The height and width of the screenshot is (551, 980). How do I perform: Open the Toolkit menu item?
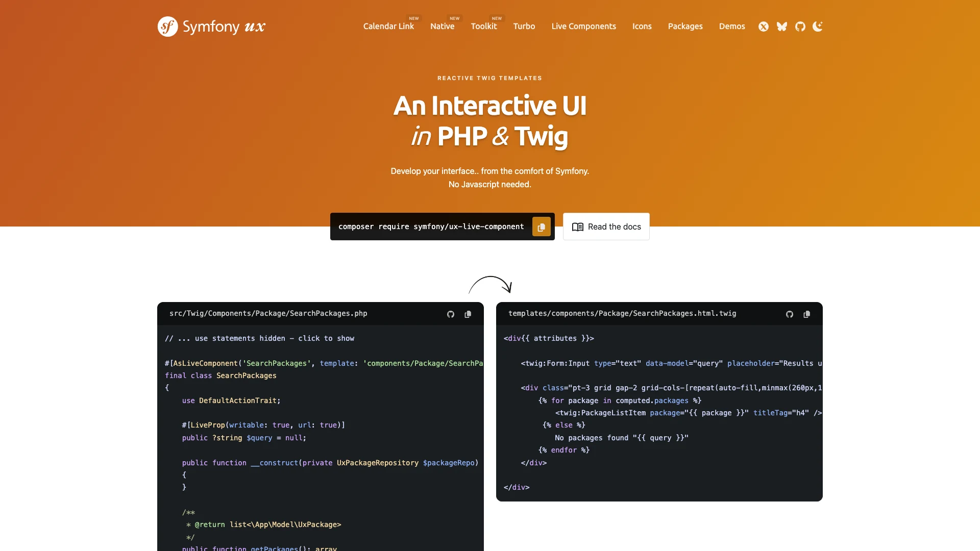[484, 27]
